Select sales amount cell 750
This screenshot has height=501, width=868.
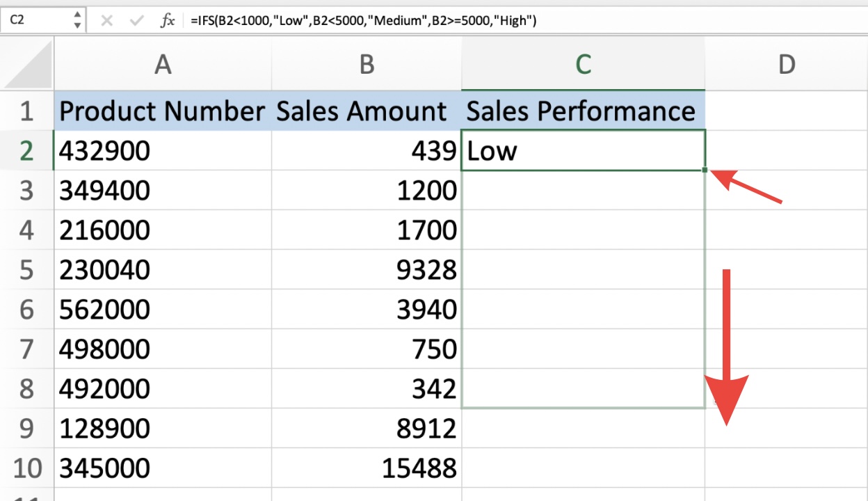367,349
